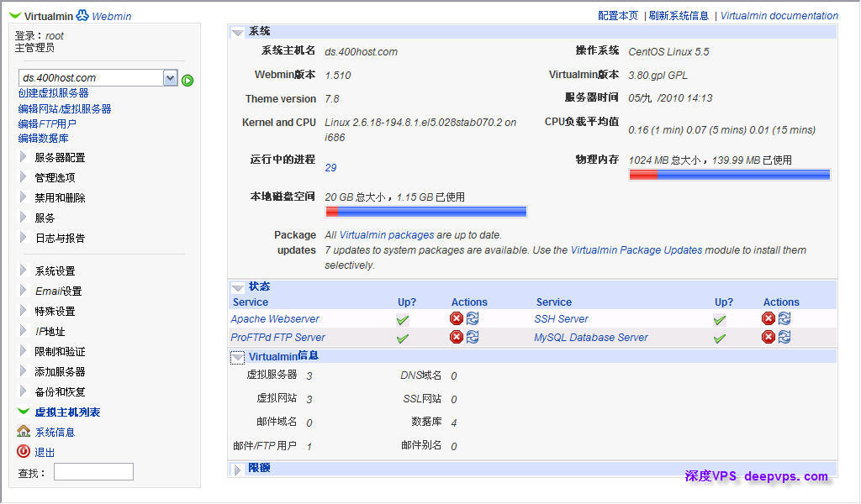Open 配置本页 link
Screen dimensions: 861x504
618,16
